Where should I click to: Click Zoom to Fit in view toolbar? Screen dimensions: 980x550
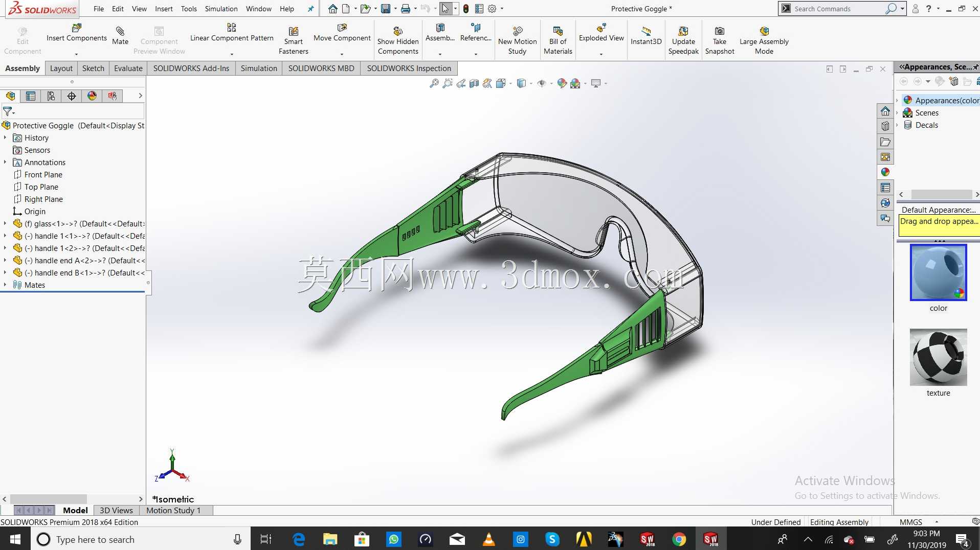pyautogui.click(x=434, y=83)
